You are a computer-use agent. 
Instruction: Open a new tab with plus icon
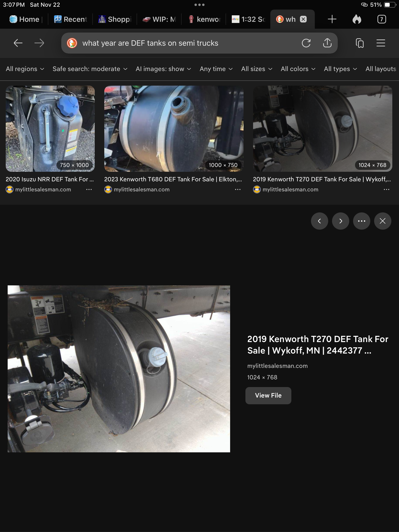(x=332, y=19)
